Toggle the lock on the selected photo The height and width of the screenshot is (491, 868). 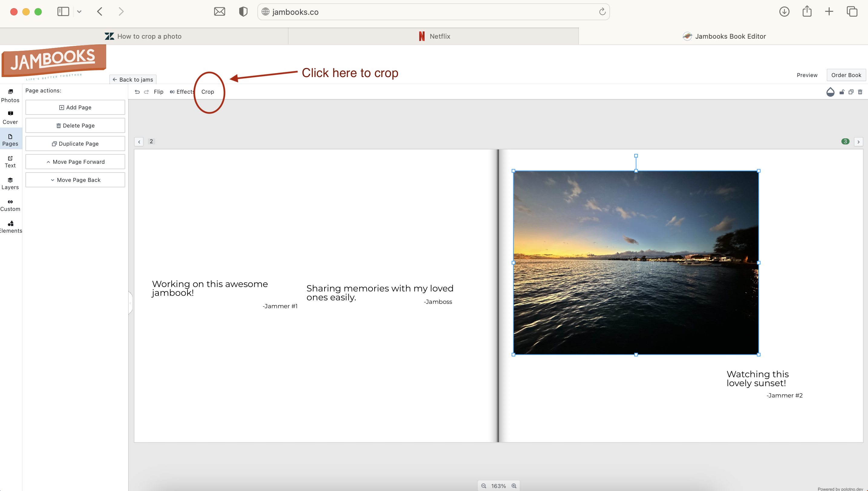pyautogui.click(x=842, y=92)
